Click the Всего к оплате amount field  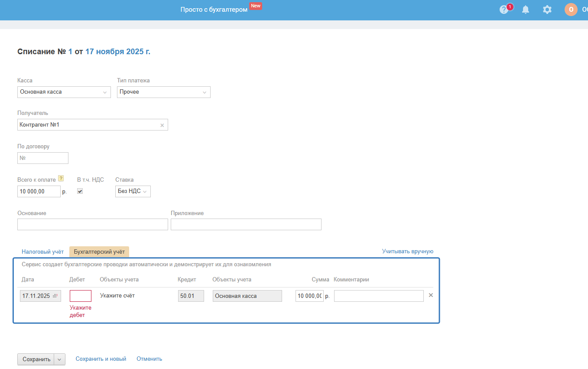click(x=39, y=192)
